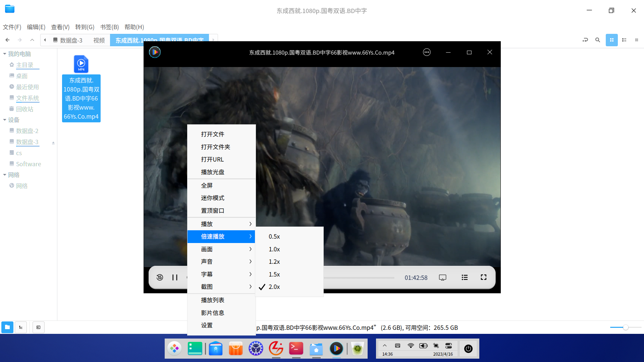Select 2.0x playback speed option

[x=274, y=287]
